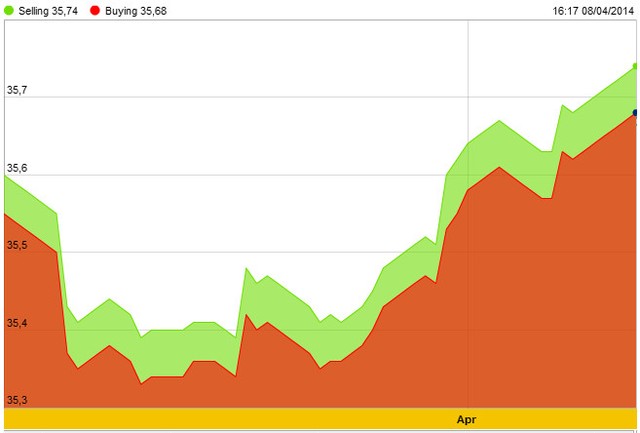
Task: Click the Selling line start at left edge
Action: coord(5,176)
